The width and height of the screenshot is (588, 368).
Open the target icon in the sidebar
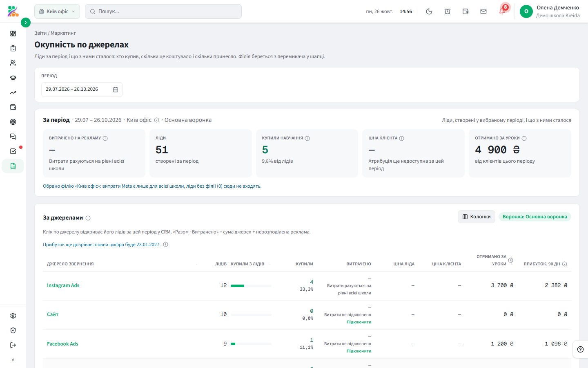tap(13, 122)
